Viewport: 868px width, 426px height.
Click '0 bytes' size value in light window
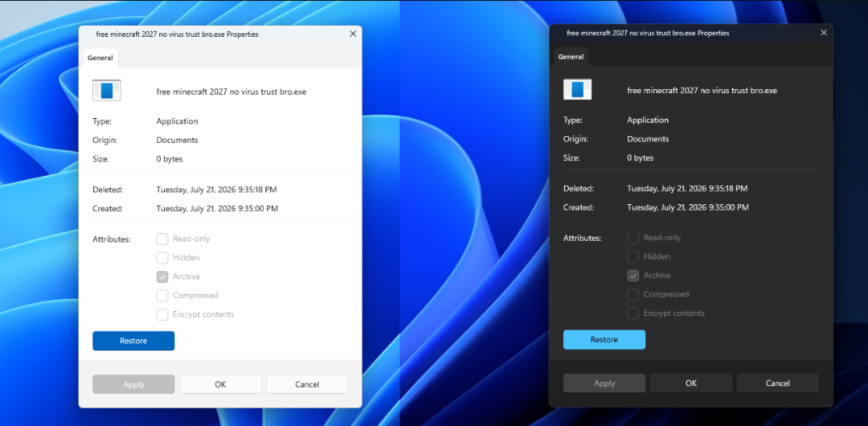[x=170, y=159]
